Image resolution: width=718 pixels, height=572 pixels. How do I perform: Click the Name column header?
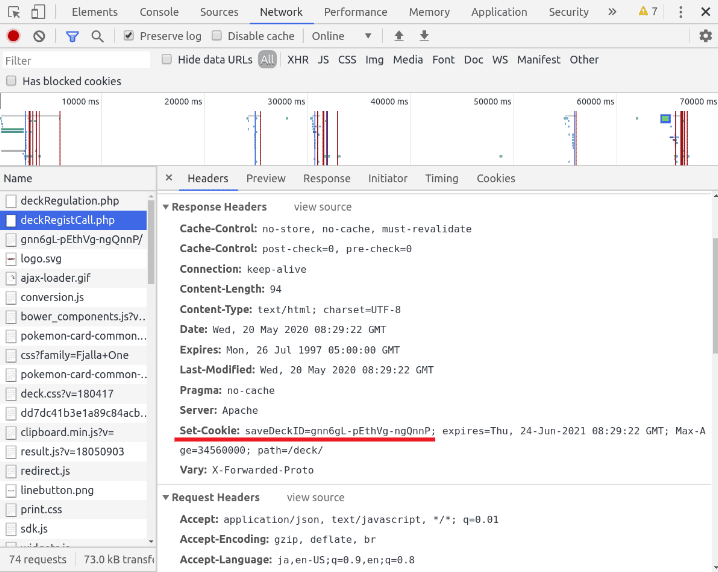tap(78, 178)
